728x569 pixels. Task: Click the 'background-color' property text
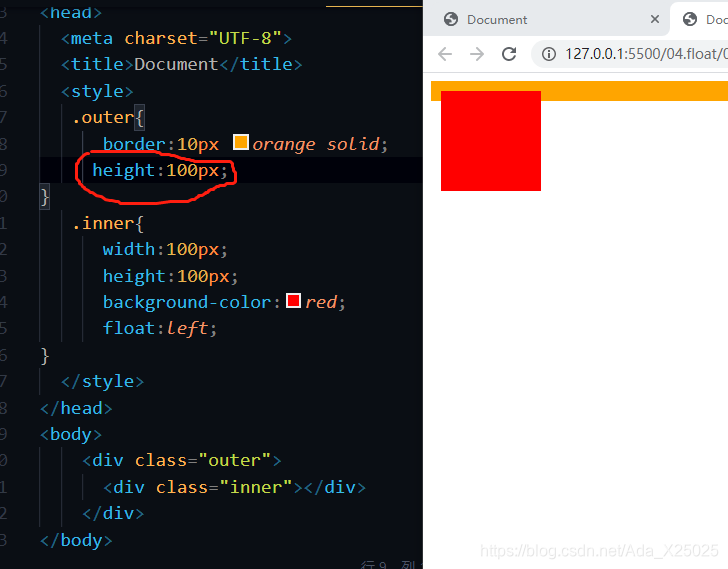point(187,302)
